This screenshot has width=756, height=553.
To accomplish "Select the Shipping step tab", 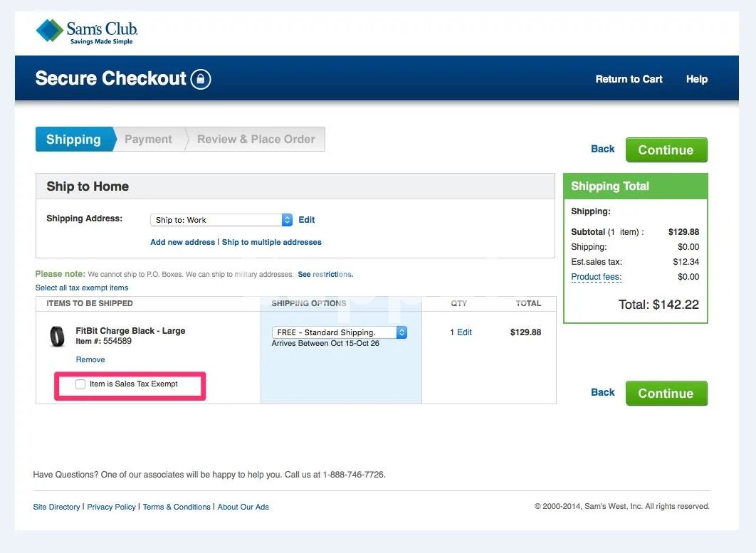I will [x=73, y=139].
